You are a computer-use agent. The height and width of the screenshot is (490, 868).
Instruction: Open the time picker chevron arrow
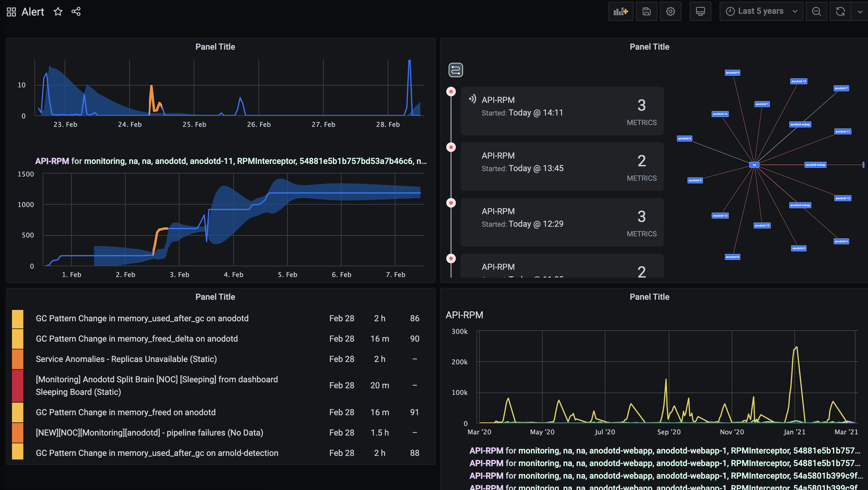(x=795, y=11)
